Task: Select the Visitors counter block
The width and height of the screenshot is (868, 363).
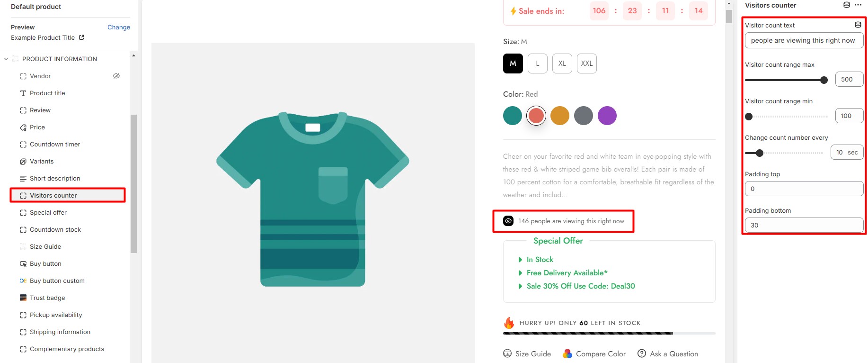Action: [68, 195]
